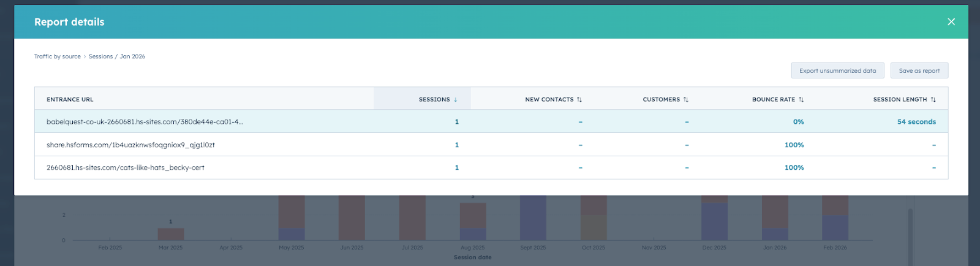Select Sessions / Jan 2026 breadcrumb
This screenshot has height=266, width=980.
coord(117,56)
